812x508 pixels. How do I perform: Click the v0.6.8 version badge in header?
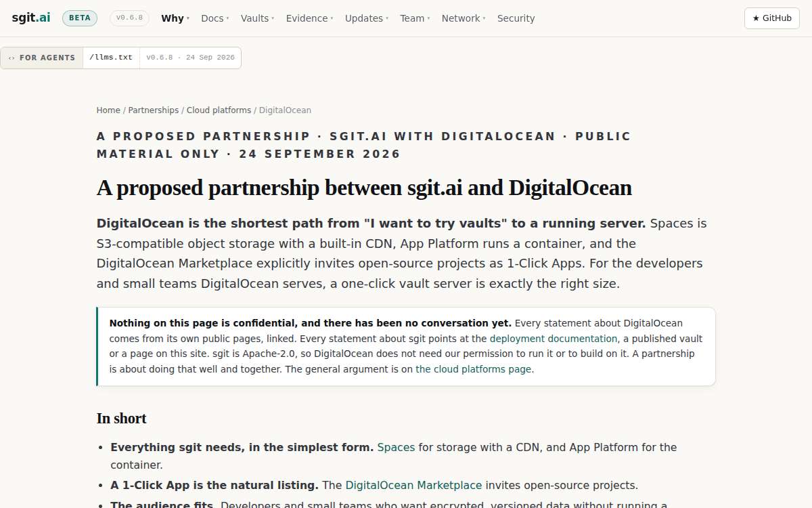[129, 18]
